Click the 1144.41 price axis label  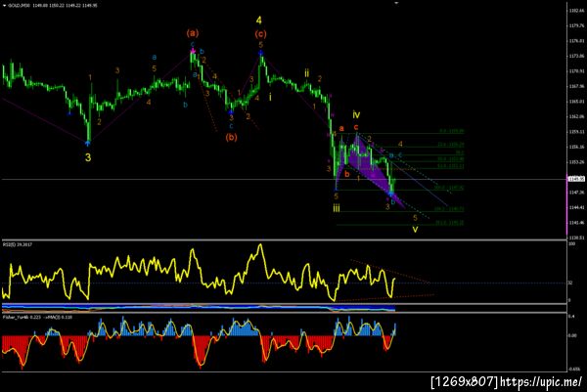click(576, 207)
